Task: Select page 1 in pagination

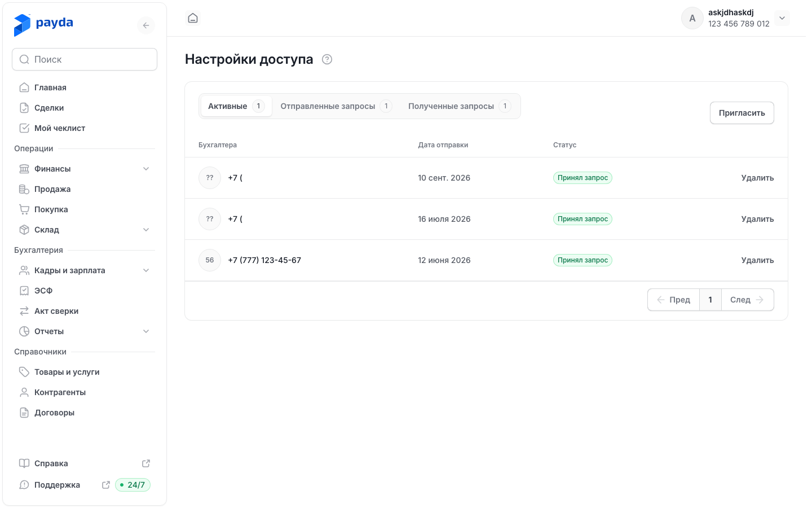Action: coord(710,300)
